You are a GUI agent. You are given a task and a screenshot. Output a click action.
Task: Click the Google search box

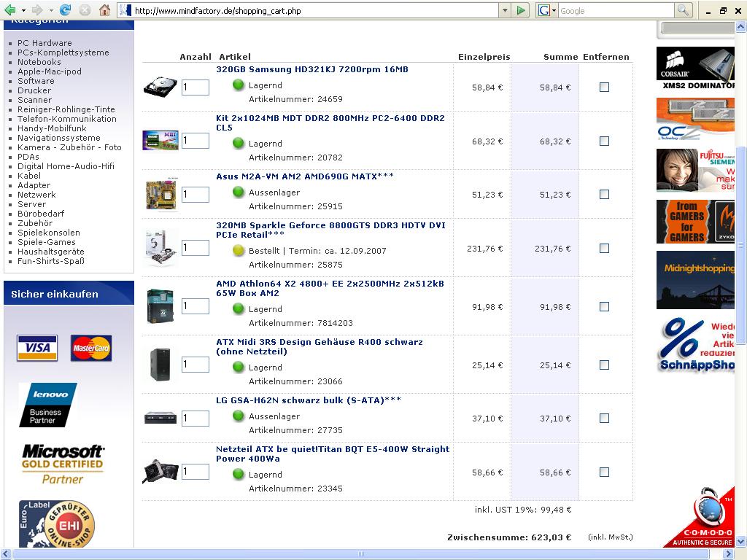[x=616, y=10]
